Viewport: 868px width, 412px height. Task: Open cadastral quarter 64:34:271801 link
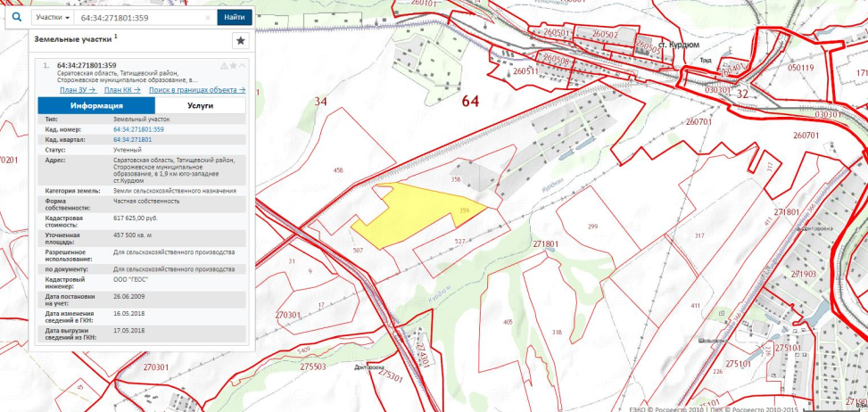[x=132, y=140]
